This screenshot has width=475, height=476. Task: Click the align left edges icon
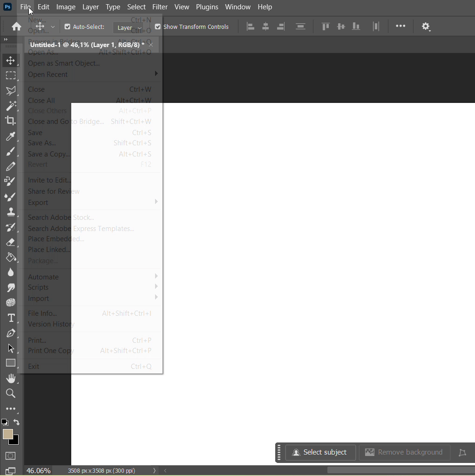point(251,27)
